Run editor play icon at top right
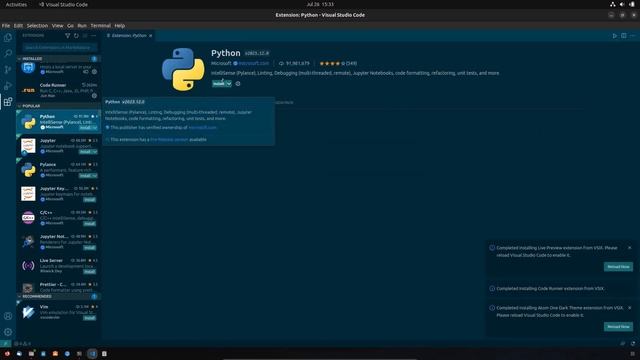Image resolution: width=640 pixels, height=360 pixels. click(x=615, y=36)
